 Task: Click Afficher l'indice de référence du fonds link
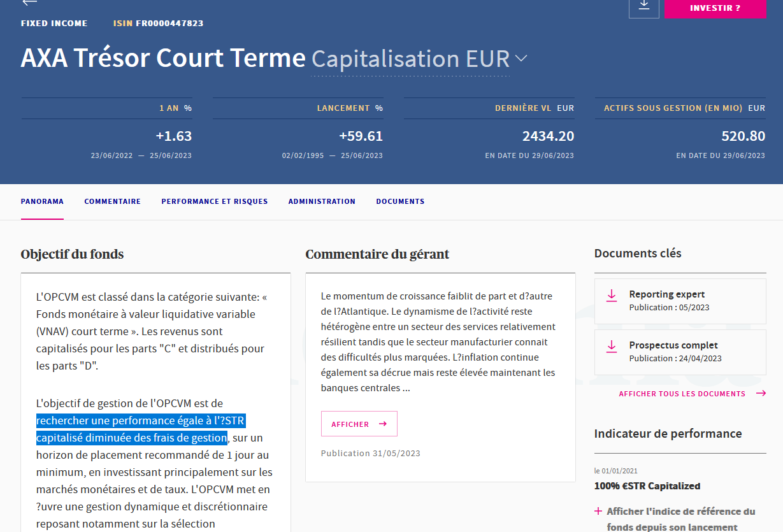pos(681,519)
